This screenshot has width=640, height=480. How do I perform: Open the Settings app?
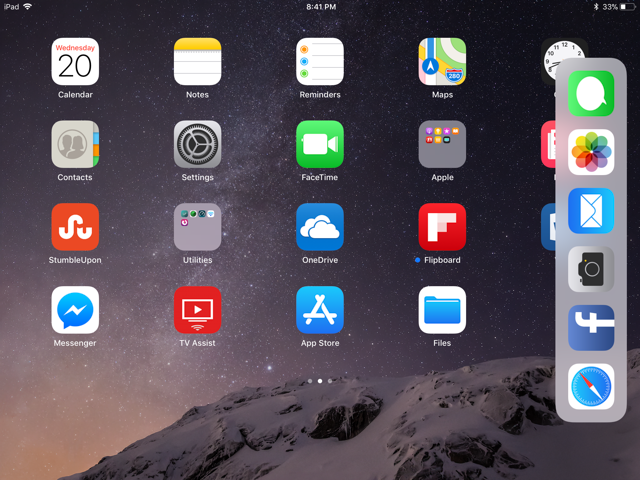point(198,144)
